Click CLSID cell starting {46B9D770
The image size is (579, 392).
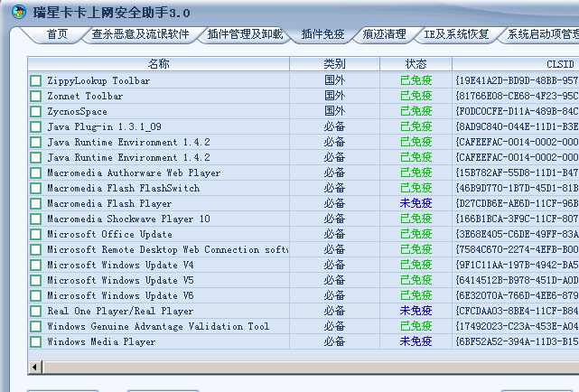tap(517, 188)
